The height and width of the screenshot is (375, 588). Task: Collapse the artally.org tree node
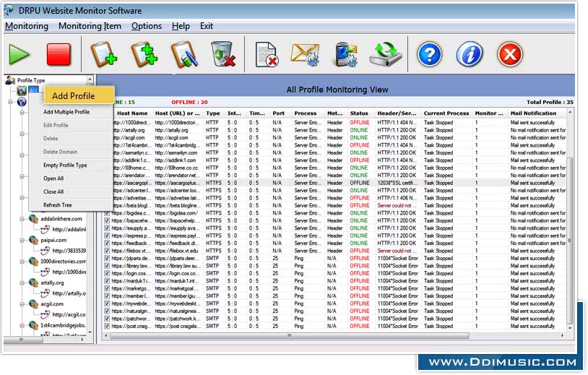coord(22,283)
